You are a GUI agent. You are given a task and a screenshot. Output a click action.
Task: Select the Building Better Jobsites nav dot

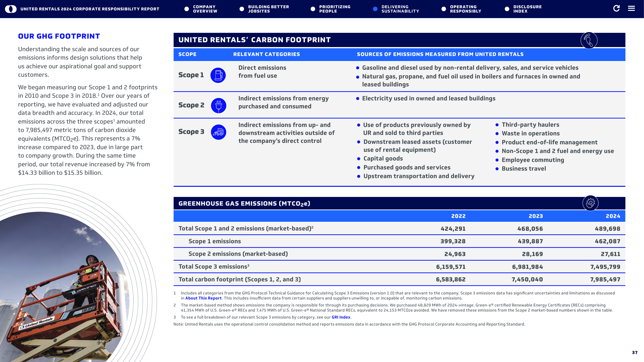242,9
